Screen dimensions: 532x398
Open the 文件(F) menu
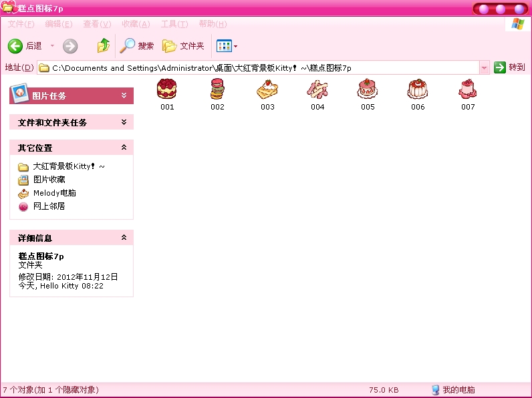coord(21,24)
